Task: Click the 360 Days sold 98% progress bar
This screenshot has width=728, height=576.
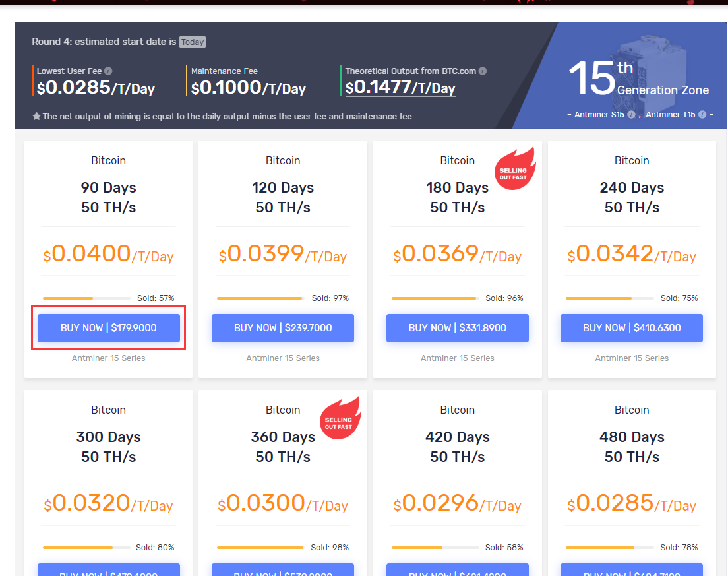Action: click(x=260, y=548)
